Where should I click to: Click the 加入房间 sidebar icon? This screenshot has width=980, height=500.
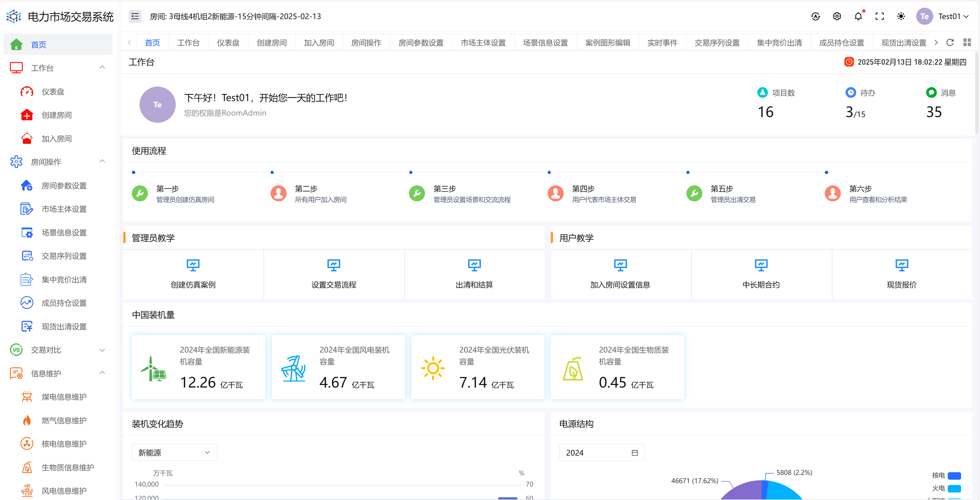[27, 138]
